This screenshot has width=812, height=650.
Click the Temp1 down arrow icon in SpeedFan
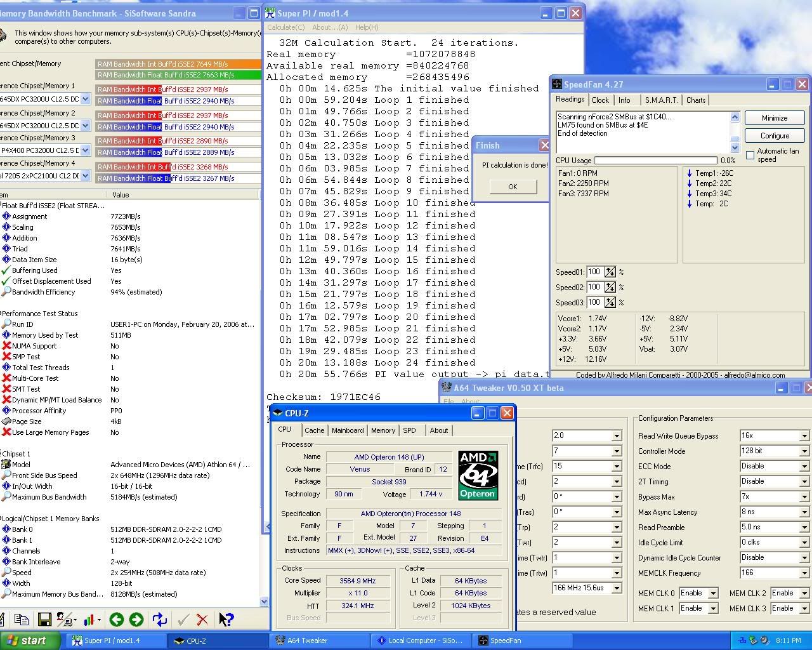[x=690, y=173]
